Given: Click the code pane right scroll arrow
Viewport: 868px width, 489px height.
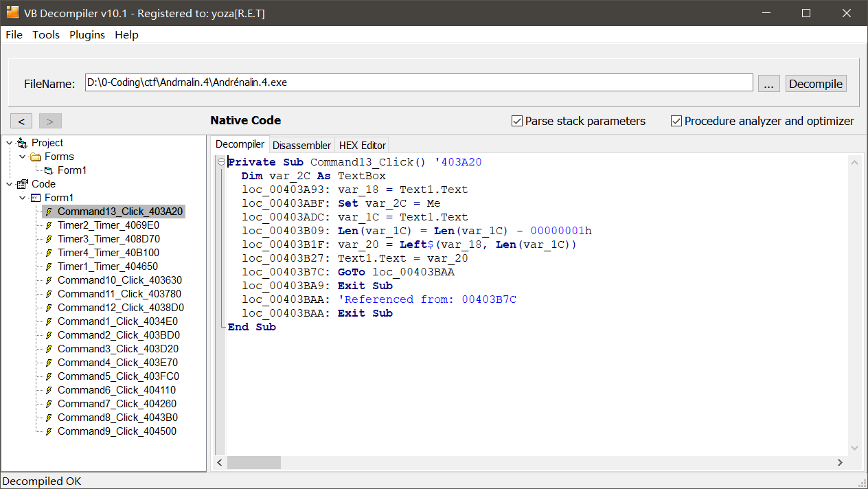Looking at the screenshot, I should click(x=840, y=463).
